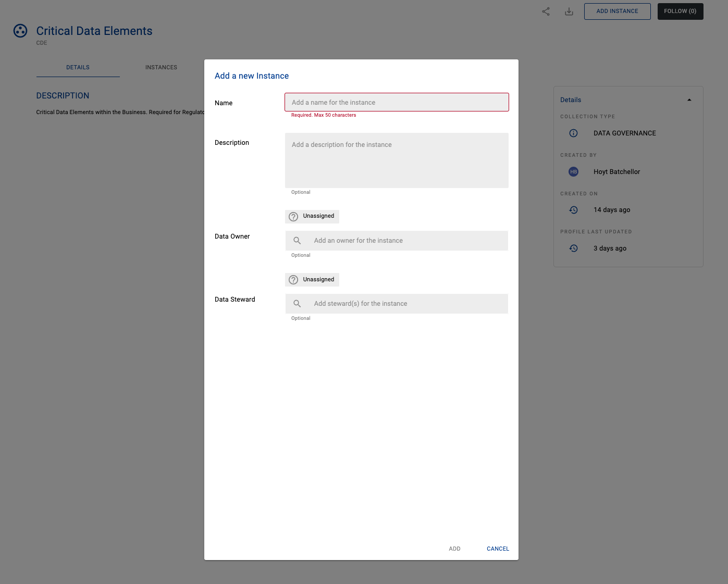The height and width of the screenshot is (584, 728).
Task: Click the download icon near ADD INSTANCE
Action: click(569, 11)
